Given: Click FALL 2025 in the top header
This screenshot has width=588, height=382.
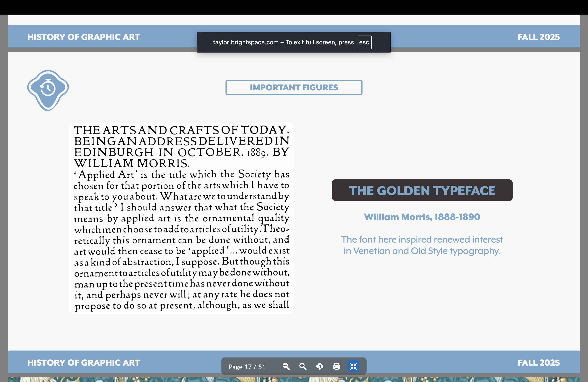Looking at the screenshot, I should [538, 37].
